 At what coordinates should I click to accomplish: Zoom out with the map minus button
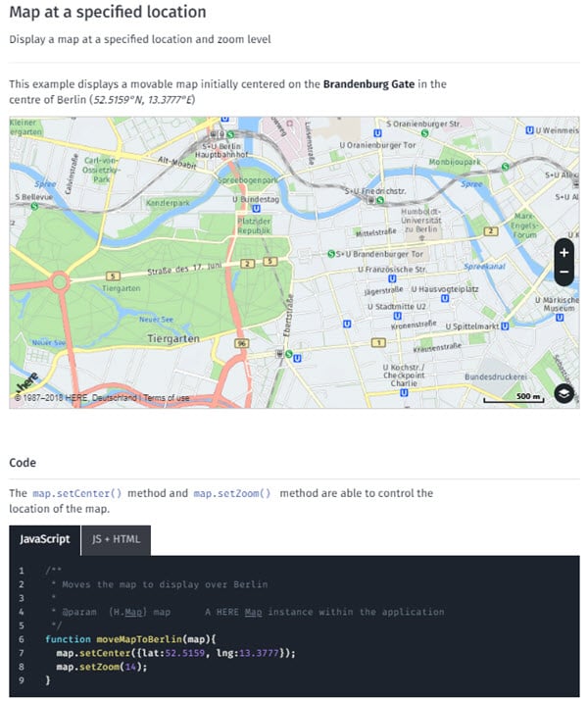[563, 271]
